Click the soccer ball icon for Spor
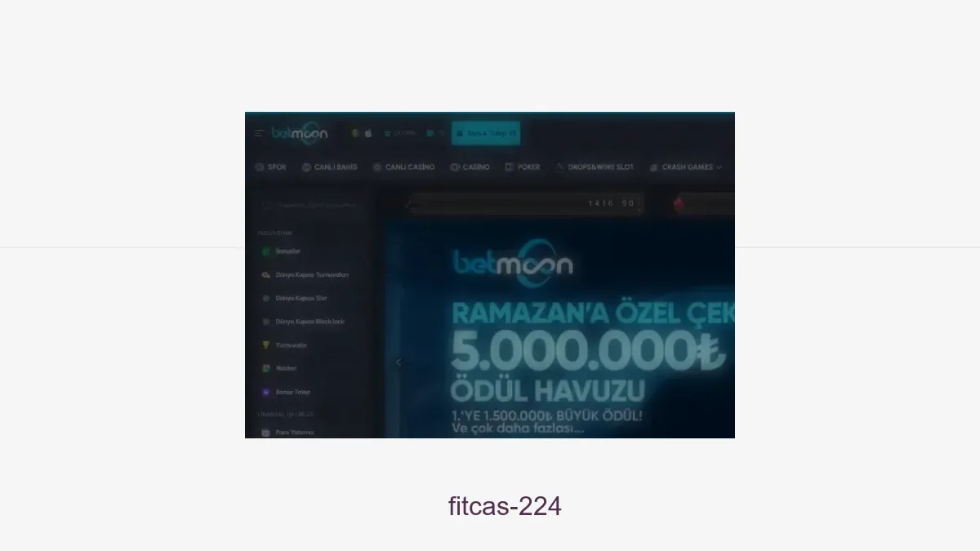Image resolution: width=980 pixels, height=551 pixels. [x=259, y=167]
